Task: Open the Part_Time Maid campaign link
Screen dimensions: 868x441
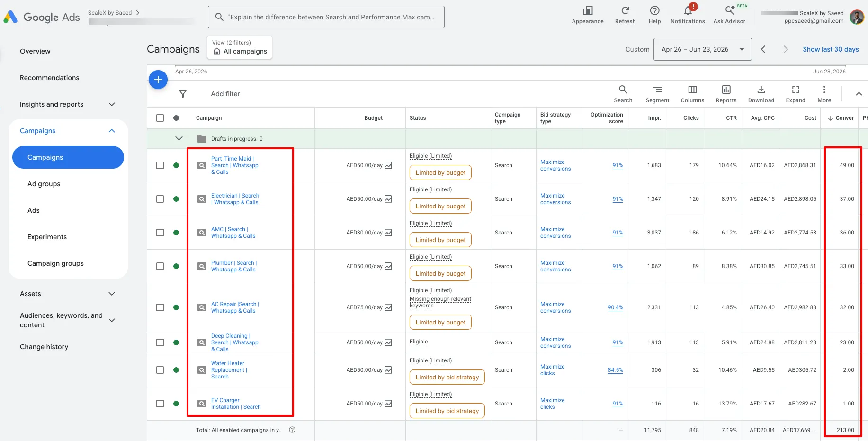Action: pyautogui.click(x=234, y=165)
